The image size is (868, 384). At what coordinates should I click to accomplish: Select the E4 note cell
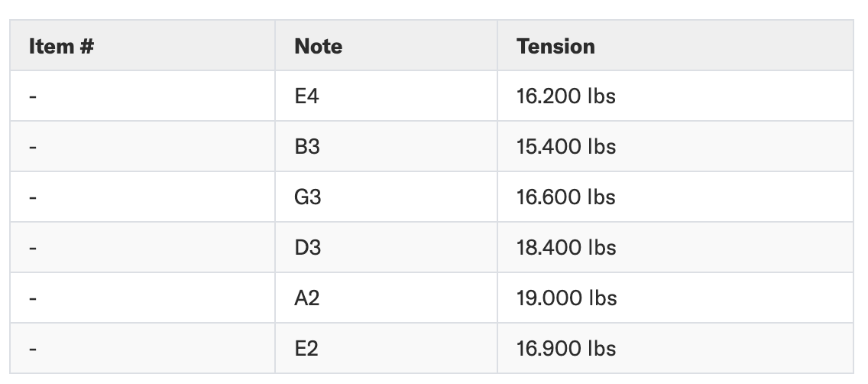306,96
